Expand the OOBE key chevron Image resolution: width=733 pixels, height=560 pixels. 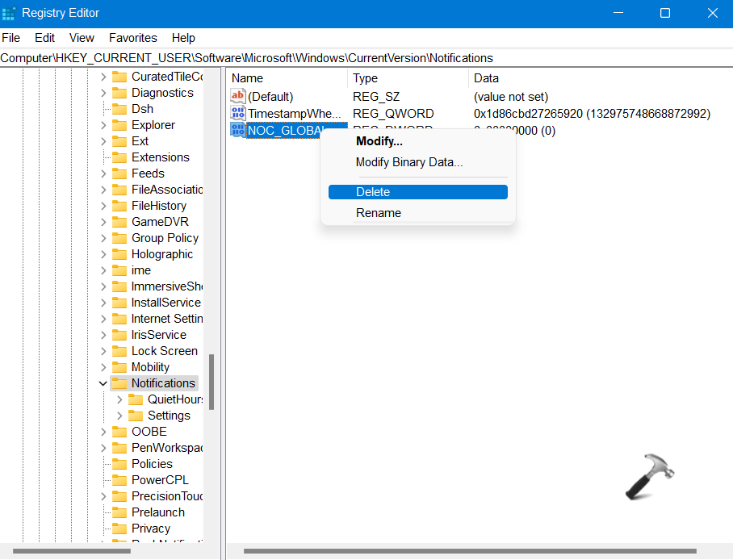point(103,432)
